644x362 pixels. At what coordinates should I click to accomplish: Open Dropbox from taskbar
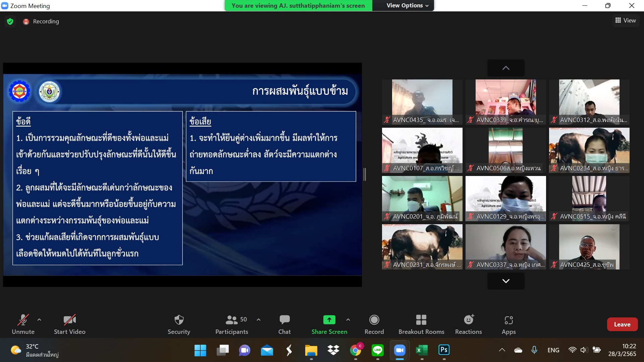click(x=333, y=350)
